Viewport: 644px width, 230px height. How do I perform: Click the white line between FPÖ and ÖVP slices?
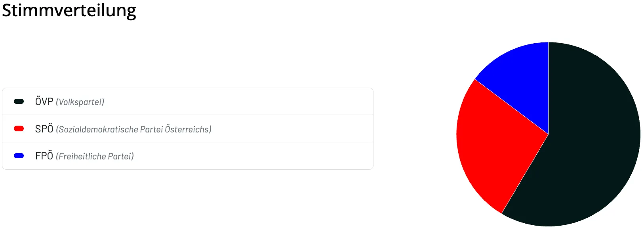549,88
